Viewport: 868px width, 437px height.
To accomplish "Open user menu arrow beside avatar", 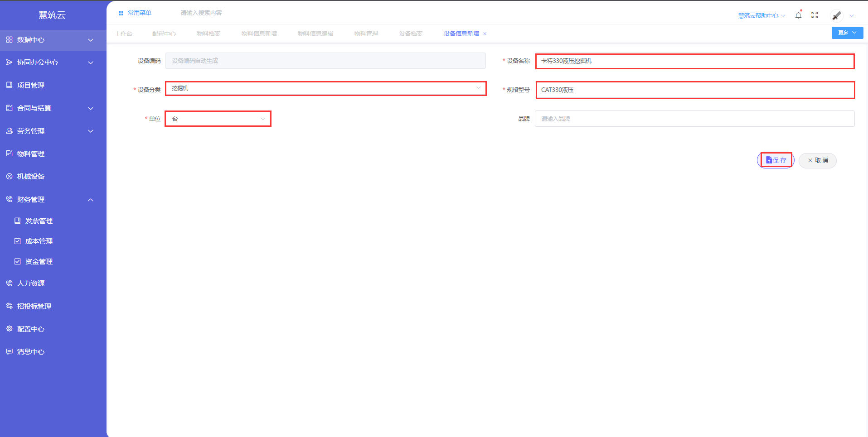I will click(852, 16).
